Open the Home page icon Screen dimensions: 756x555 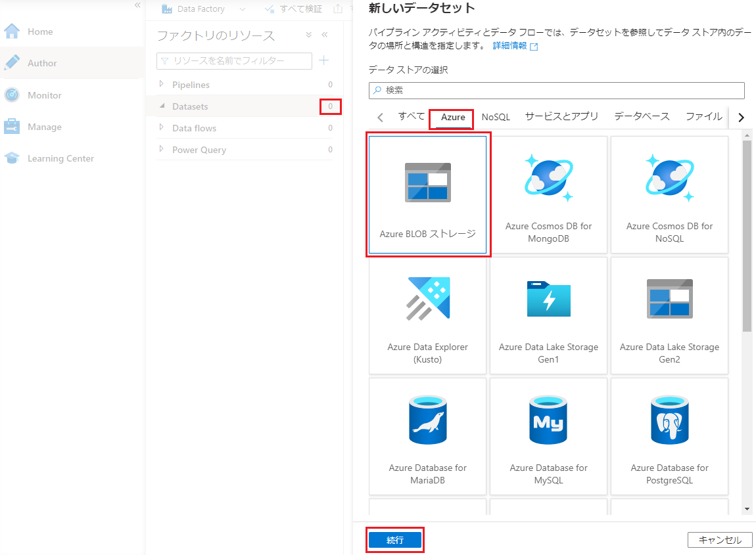(x=12, y=32)
